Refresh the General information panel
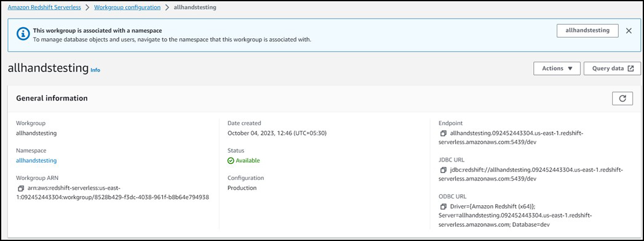The width and height of the screenshot is (644, 241). 622,98
